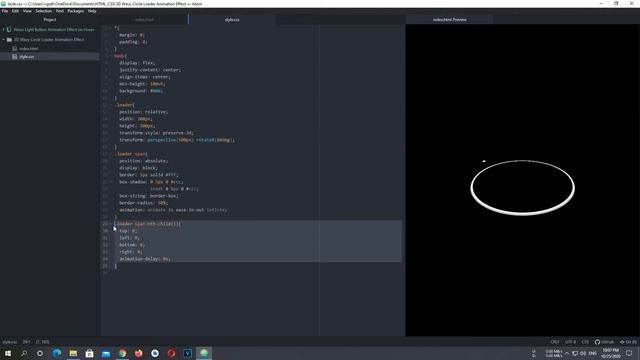Place cursor on the .loader span:nth-child(1) line
The image size is (640, 360).
[147, 224]
